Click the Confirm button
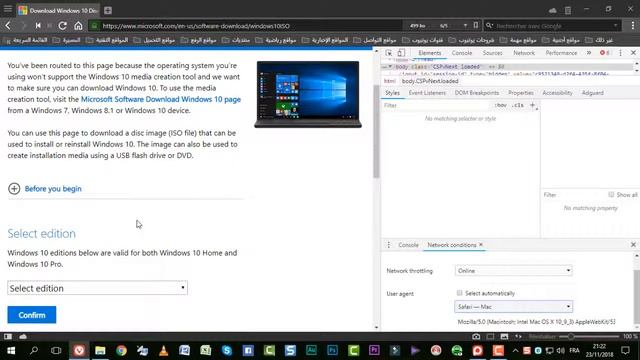The image size is (640, 360). tap(32, 315)
